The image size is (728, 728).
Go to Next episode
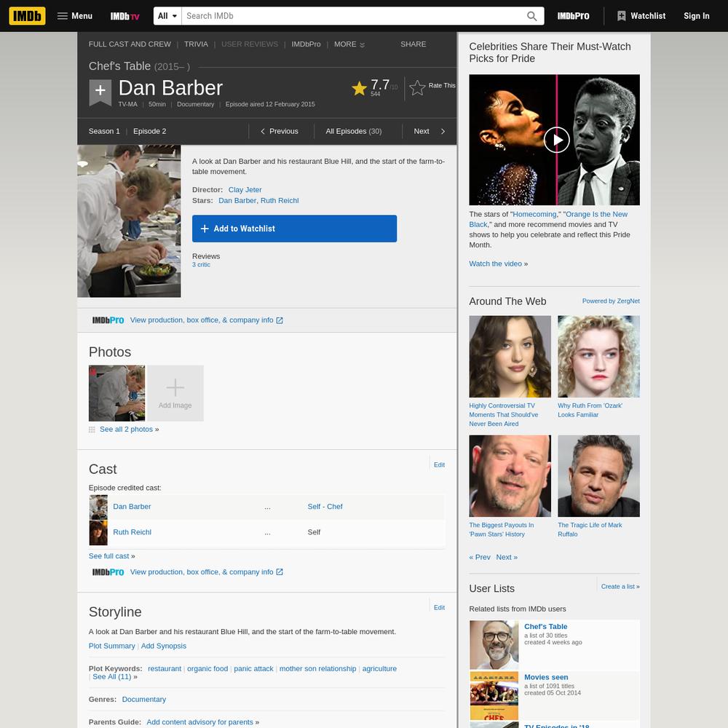430,131
